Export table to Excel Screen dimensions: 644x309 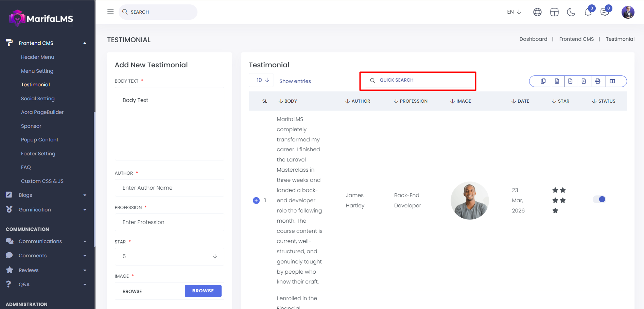pos(557,81)
